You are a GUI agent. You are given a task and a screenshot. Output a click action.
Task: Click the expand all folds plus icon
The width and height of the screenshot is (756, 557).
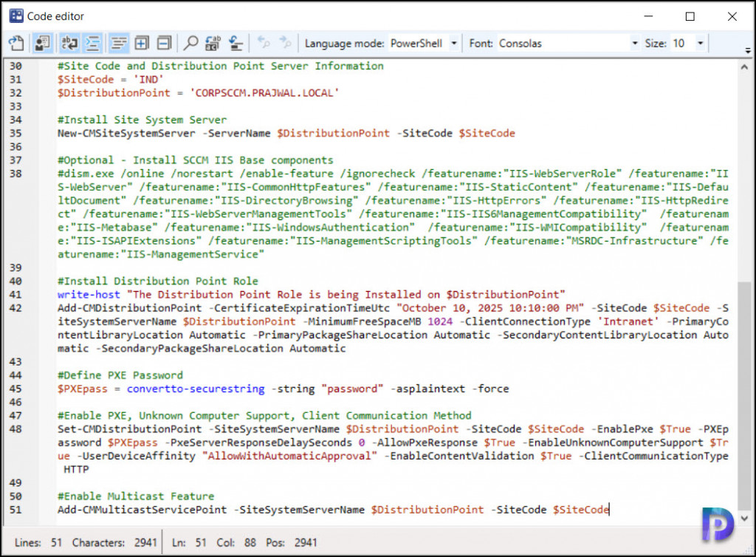142,44
